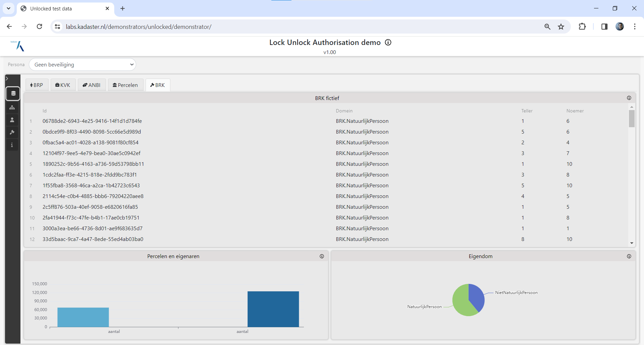Switch to the ANBI tab

[x=92, y=85]
